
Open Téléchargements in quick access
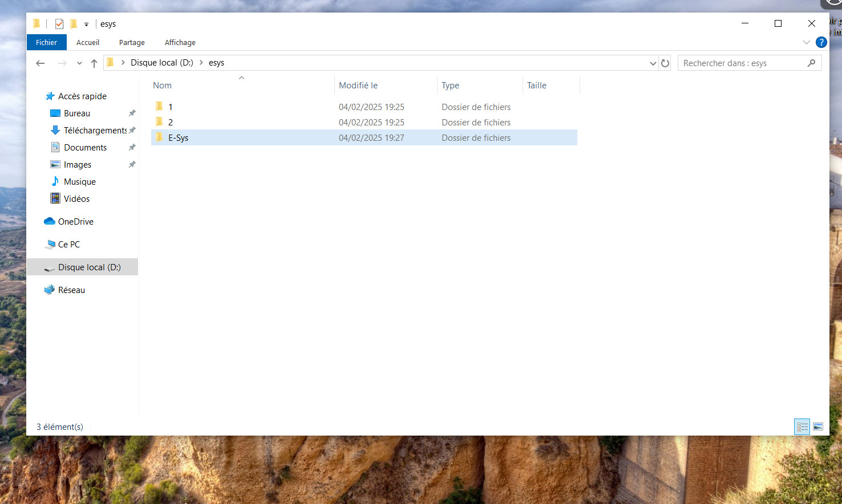(94, 131)
